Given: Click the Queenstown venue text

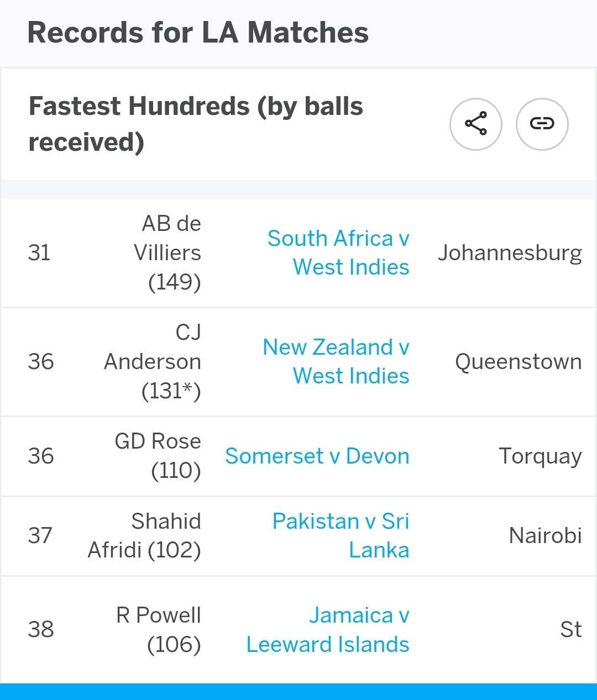Looking at the screenshot, I should click(519, 361).
